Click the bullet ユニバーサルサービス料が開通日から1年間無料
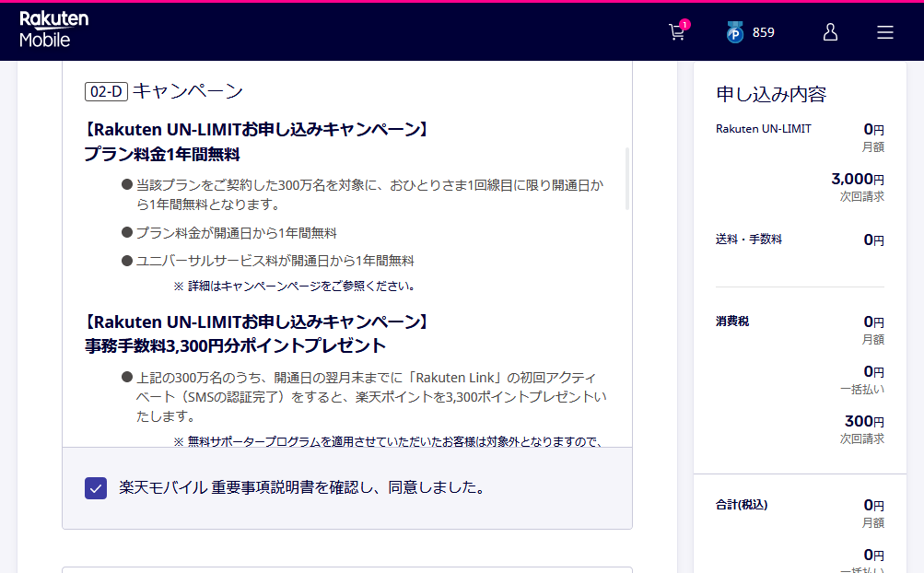 click(x=275, y=261)
